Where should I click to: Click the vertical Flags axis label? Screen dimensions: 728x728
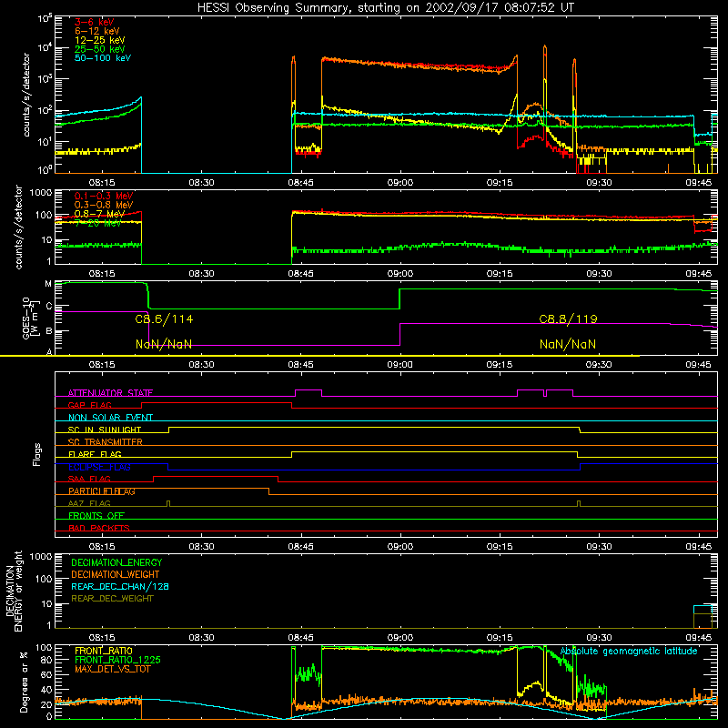click(x=37, y=454)
